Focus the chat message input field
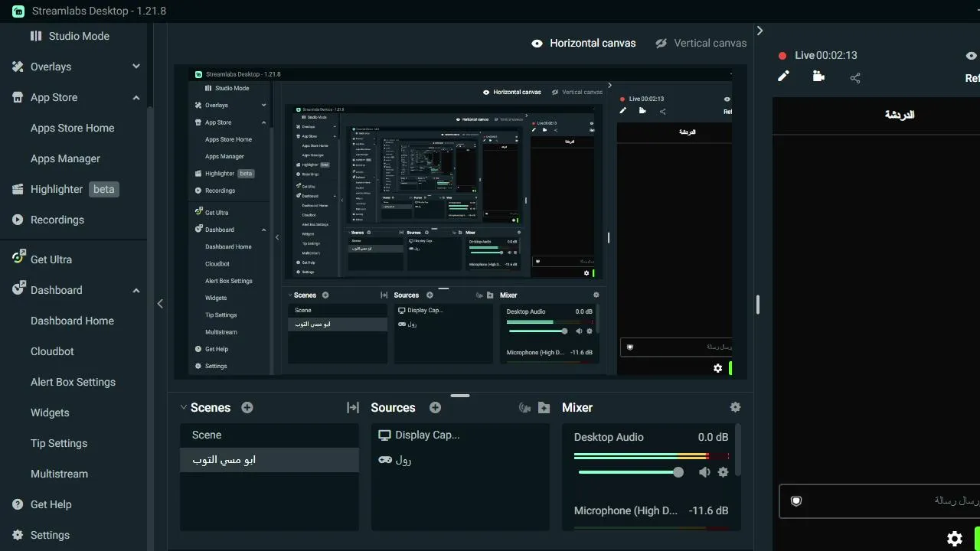The image size is (980, 551). 880,501
